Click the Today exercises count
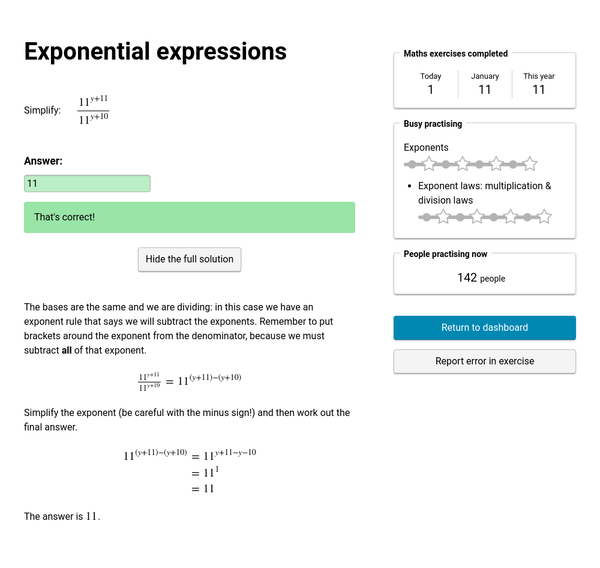Image resolution: width=600 pixels, height=568 pixels. (x=430, y=89)
